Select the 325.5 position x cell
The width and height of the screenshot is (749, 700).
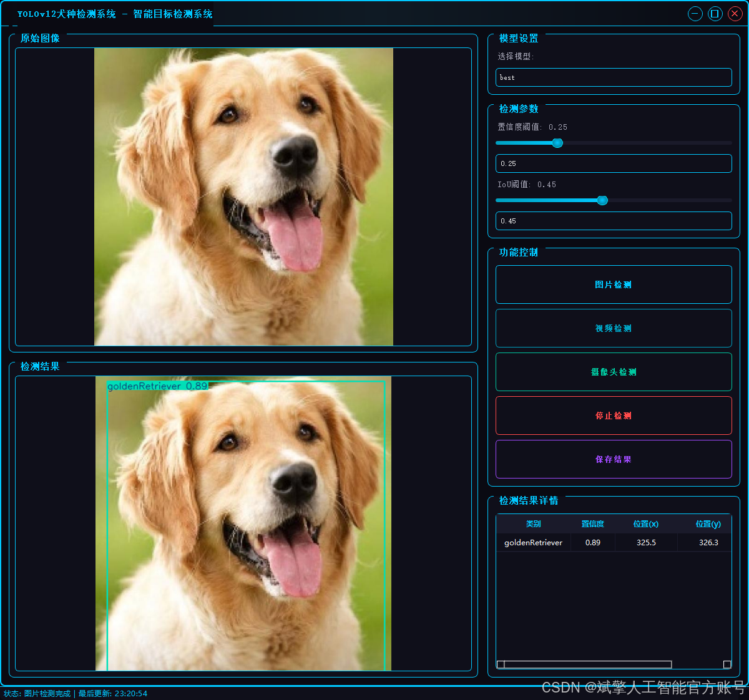pyautogui.click(x=646, y=543)
